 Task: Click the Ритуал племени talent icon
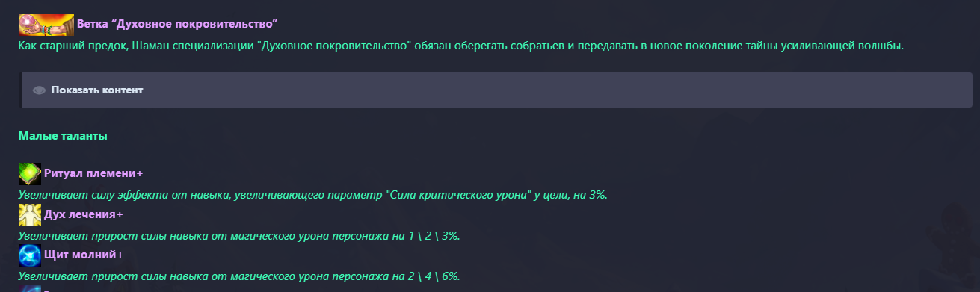(x=30, y=173)
